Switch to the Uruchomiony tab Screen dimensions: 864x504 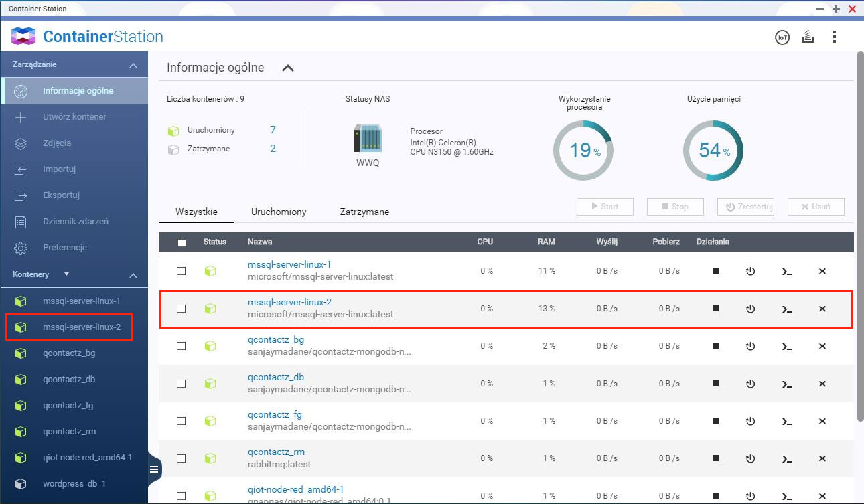coord(279,212)
